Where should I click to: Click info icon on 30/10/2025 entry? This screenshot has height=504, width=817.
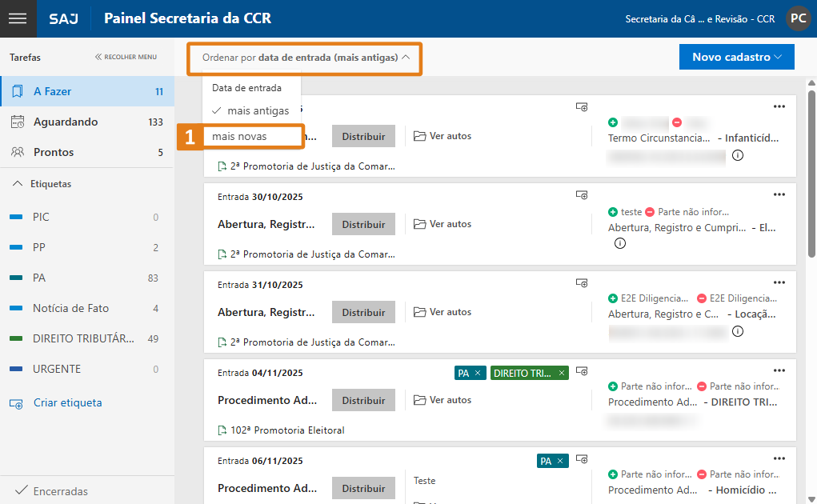[619, 243]
